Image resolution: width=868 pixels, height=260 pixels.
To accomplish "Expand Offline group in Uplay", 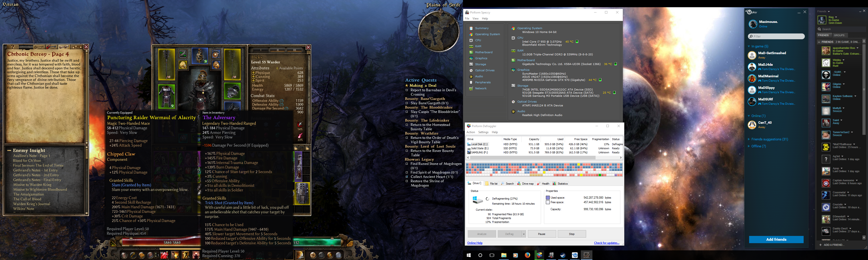I will [x=749, y=146].
